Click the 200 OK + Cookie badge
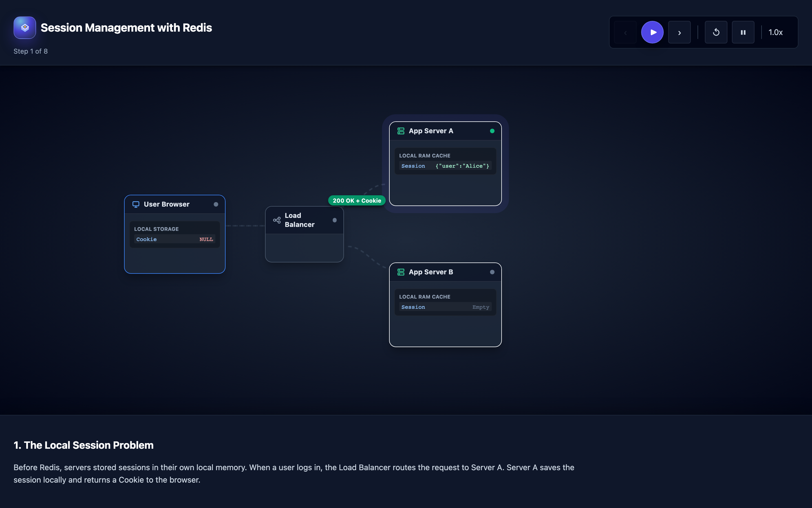The image size is (812, 508). point(357,201)
